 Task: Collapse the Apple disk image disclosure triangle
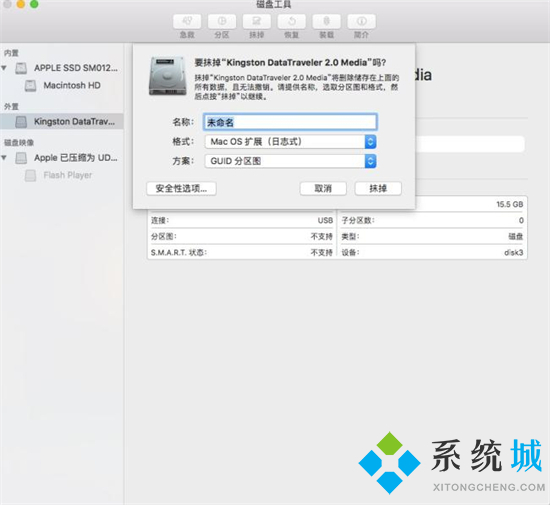4,158
